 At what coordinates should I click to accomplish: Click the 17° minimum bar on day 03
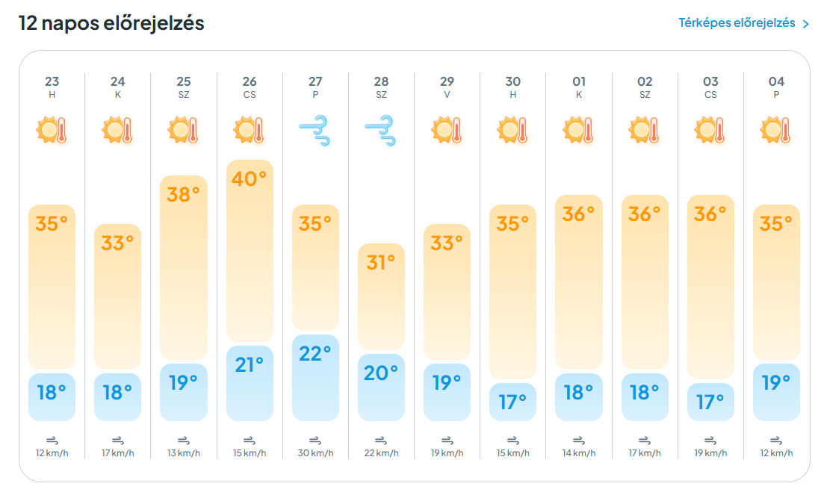click(x=710, y=402)
